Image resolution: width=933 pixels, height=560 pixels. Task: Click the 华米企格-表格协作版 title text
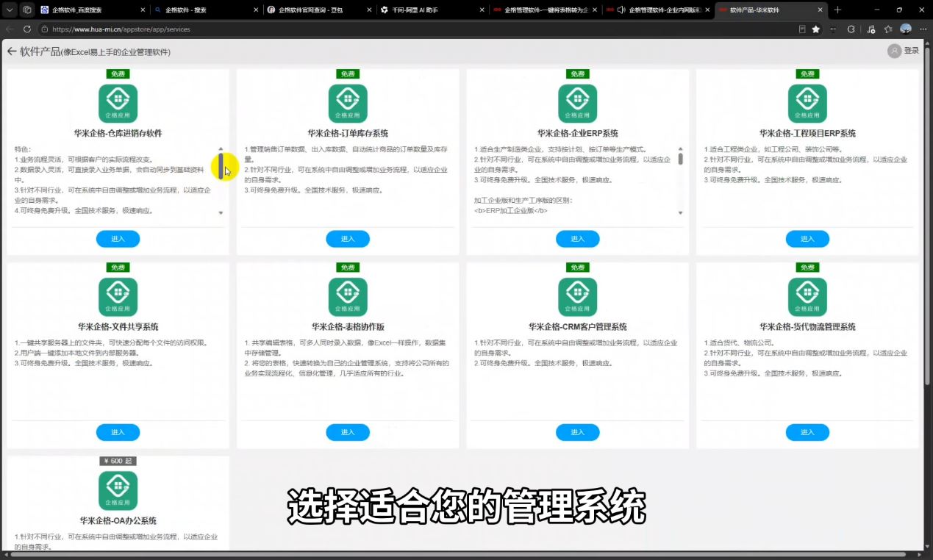coord(348,327)
